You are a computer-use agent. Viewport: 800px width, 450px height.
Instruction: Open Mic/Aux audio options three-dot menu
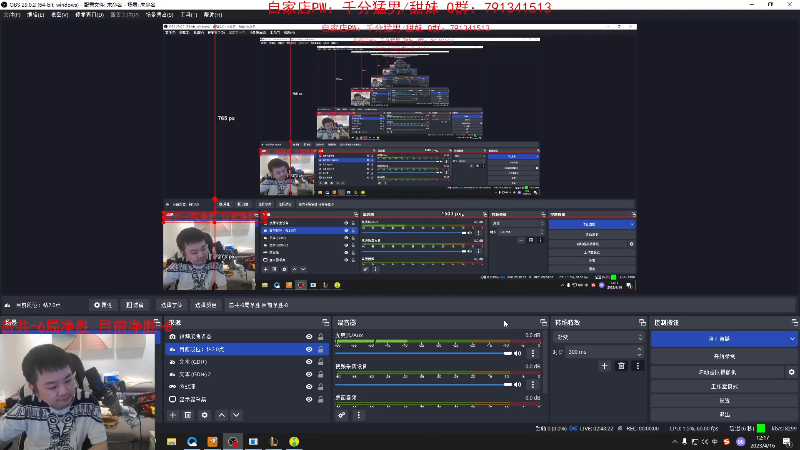(x=533, y=353)
